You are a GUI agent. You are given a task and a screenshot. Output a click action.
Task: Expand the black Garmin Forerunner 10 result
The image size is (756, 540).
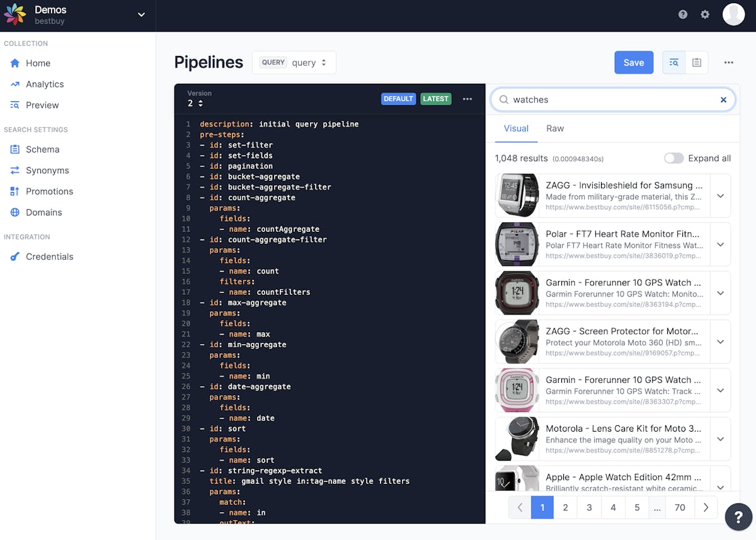[720, 293]
